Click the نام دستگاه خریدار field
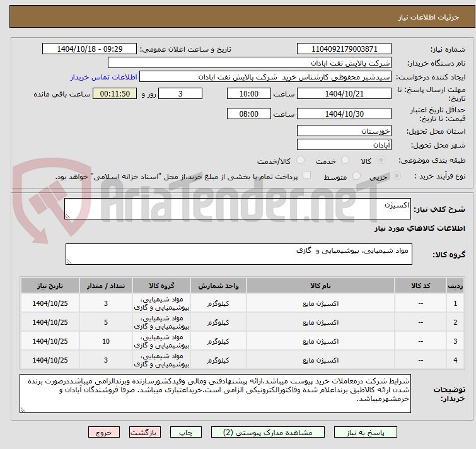The width and height of the screenshot is (476, 449). 250,63
